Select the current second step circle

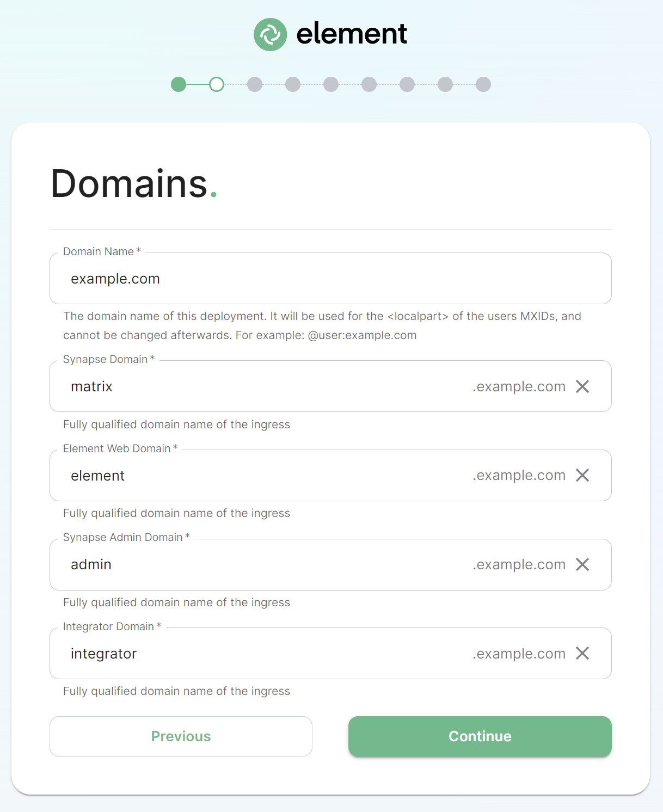point(217,84)
